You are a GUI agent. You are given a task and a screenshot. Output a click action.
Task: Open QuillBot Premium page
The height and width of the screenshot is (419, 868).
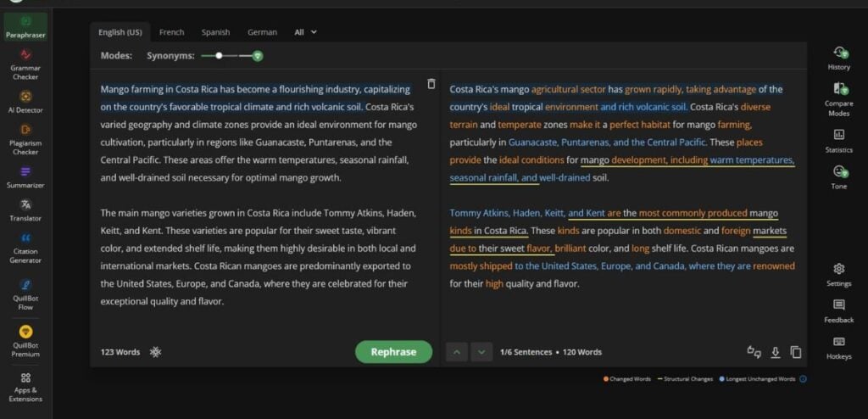coord(25,341)
